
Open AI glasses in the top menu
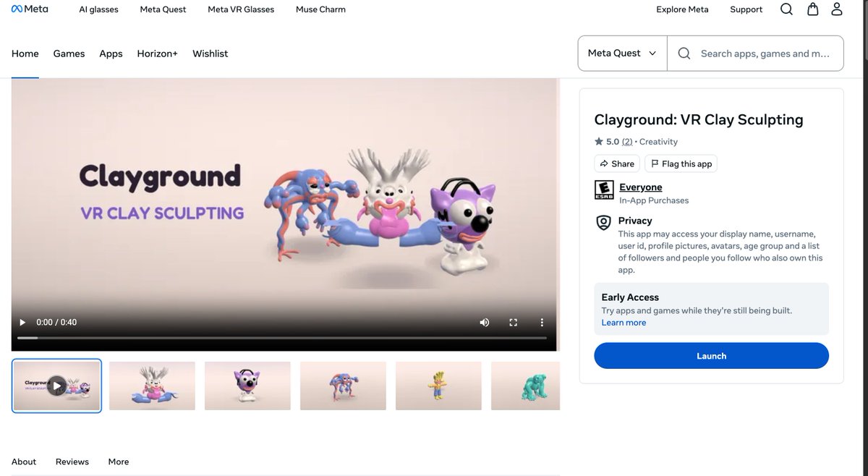pos(98,9)
